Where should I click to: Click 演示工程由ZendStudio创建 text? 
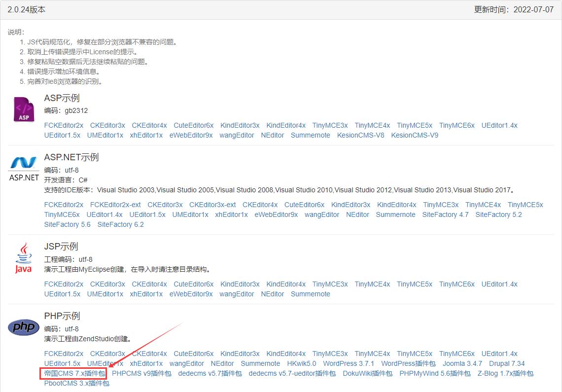[x=88, y=339]
